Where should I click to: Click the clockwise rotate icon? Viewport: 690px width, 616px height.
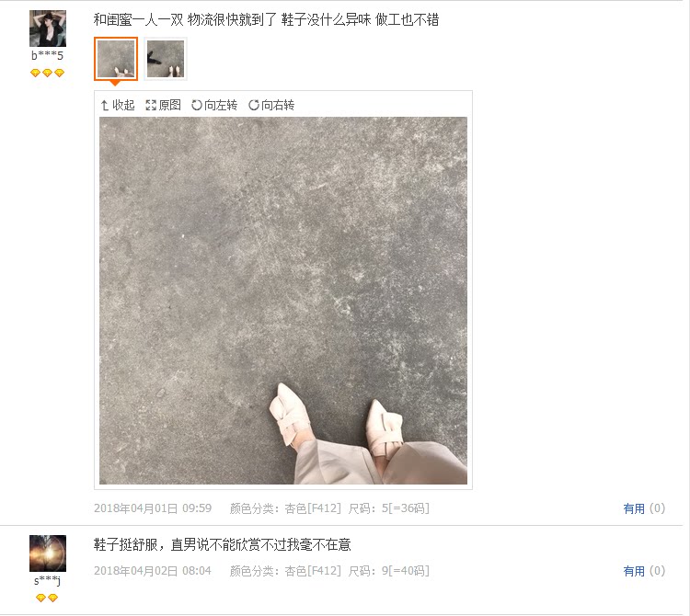254,106
